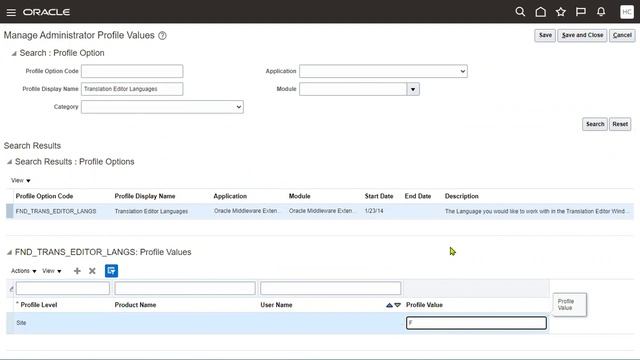Click the Profile Value column header
Image resolution: width=640 pixels, height=360 pixels.
(424, 305)
